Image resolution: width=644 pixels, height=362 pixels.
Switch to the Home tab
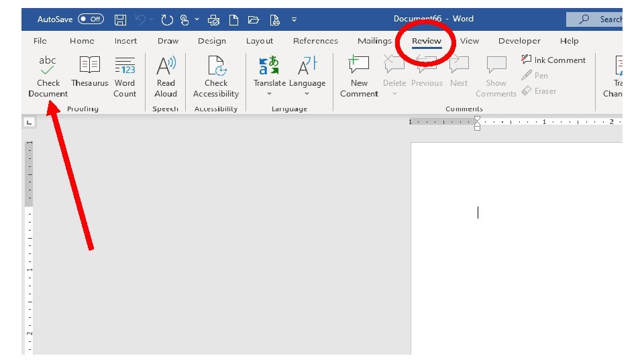point(82,41)
